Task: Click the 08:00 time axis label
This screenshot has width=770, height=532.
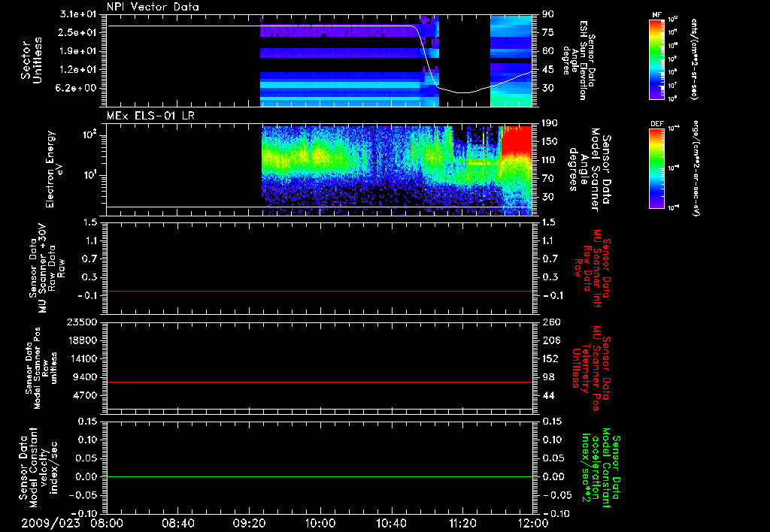Action: click(x=107, y=523)
